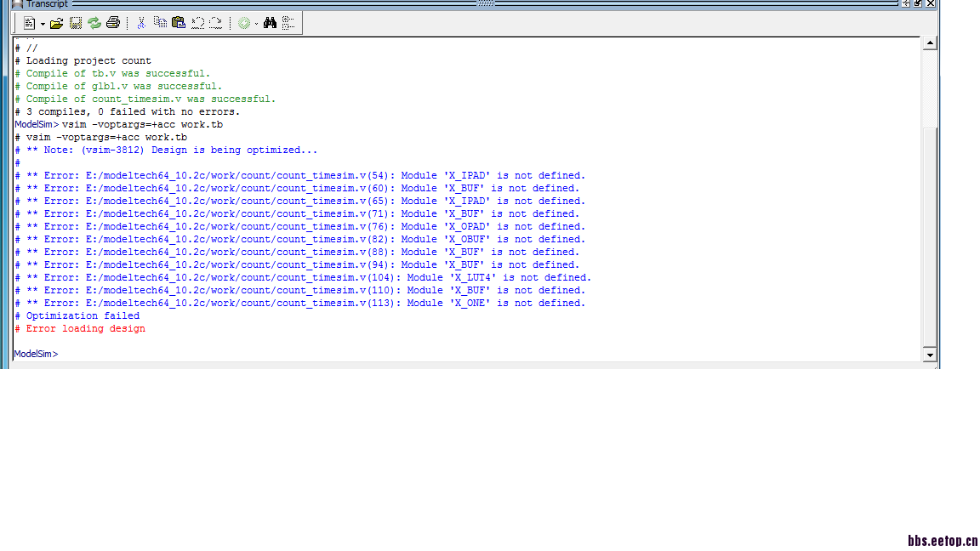Click the binoculars Find icon
The width and height of the screenshot is (980, 551).
coord(270,23)
